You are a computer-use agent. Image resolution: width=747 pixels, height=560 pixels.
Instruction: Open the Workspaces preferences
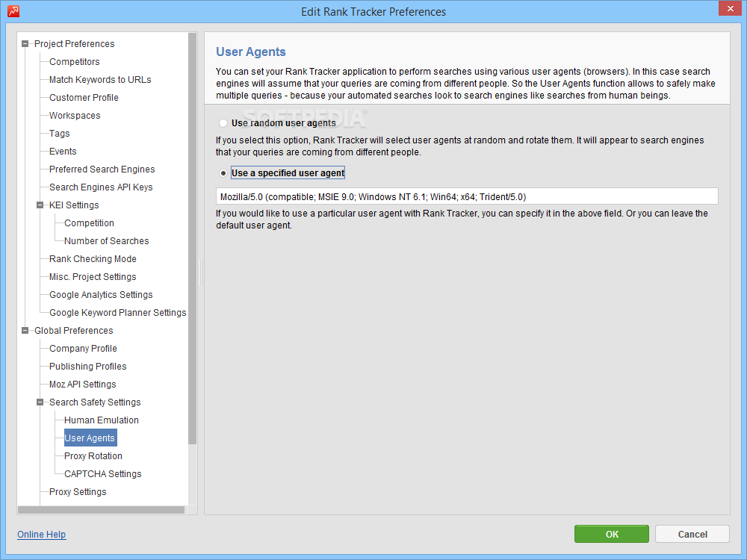point(75,116)
